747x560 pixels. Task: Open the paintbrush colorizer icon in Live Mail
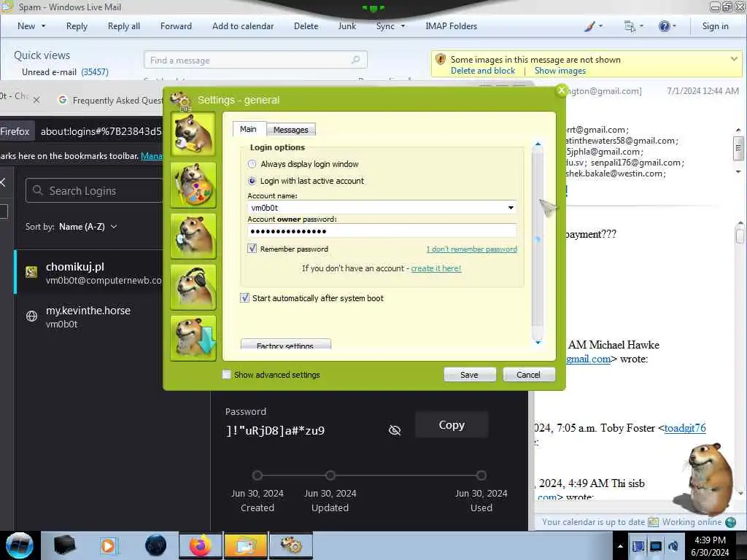pos(589,26)
